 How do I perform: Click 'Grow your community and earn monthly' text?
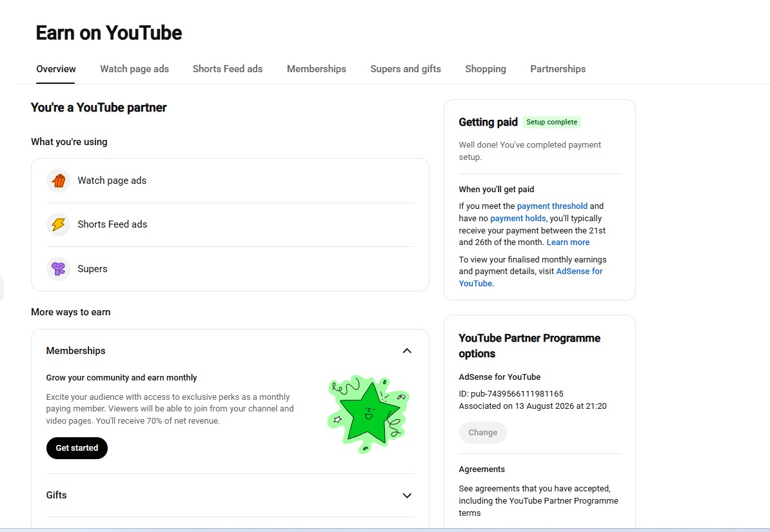tap(121, 378)
